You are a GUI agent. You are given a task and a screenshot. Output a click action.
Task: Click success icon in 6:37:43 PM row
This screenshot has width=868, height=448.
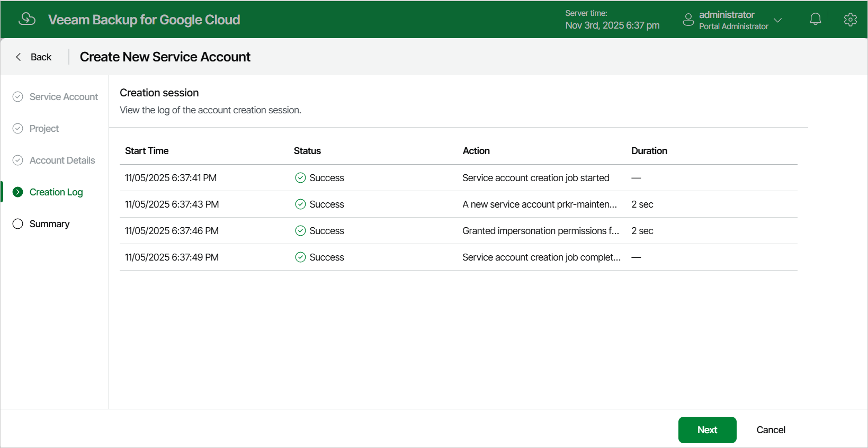(300, 204)
